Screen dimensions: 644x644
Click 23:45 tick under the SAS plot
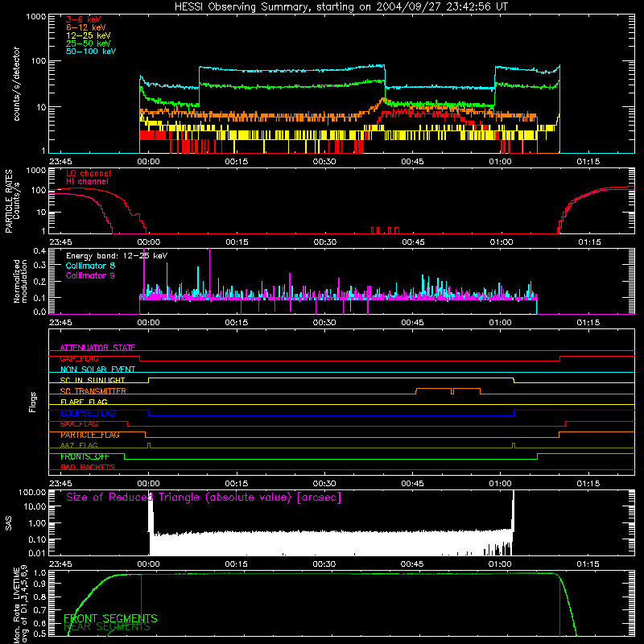(60, 564)
